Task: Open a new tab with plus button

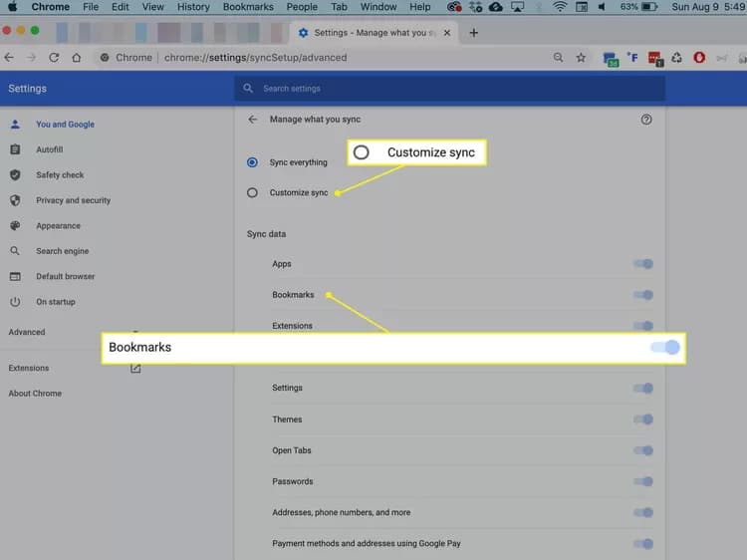Action: tap(473, 33)
